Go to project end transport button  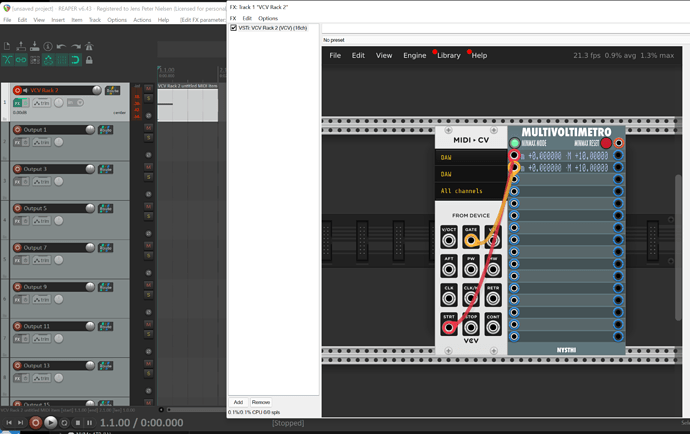[x=20, y=423]
